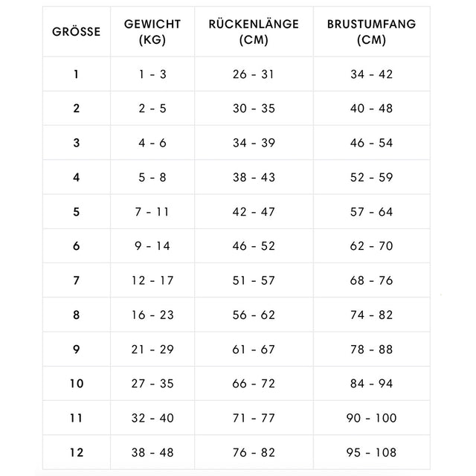Image resolution: width=476 pixels, height=476 pixels.
Task: Click the back length value 46 - 52
Action: tap(254, 246)
